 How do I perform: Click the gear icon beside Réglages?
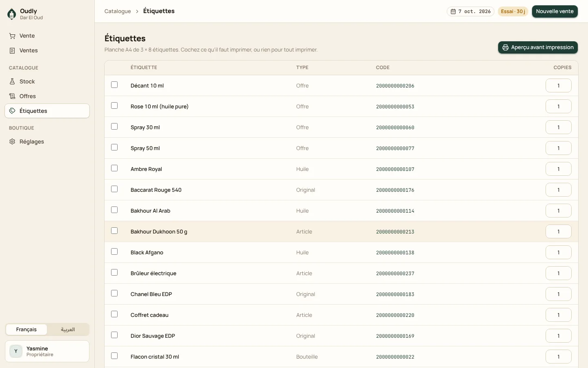coord(12,142)
